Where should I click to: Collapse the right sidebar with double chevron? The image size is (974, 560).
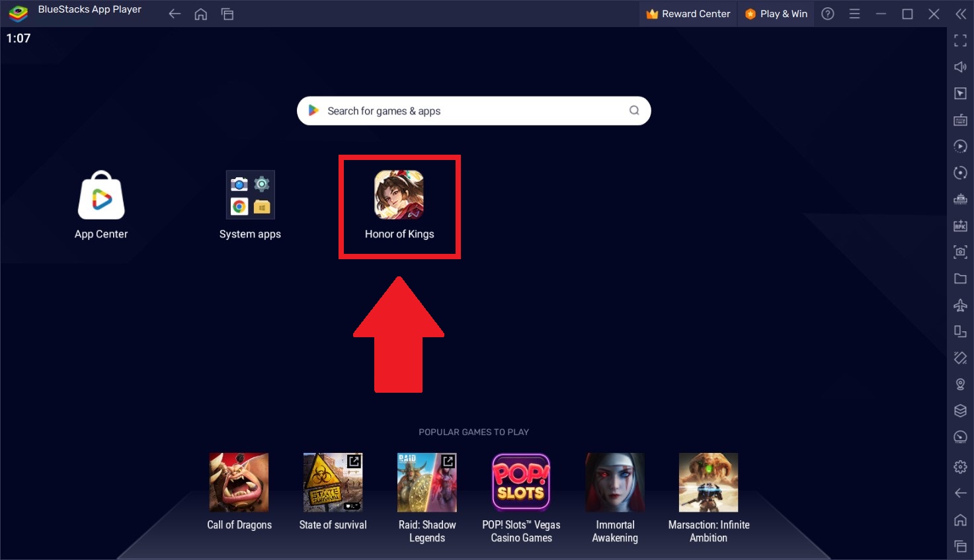[960, 14]
